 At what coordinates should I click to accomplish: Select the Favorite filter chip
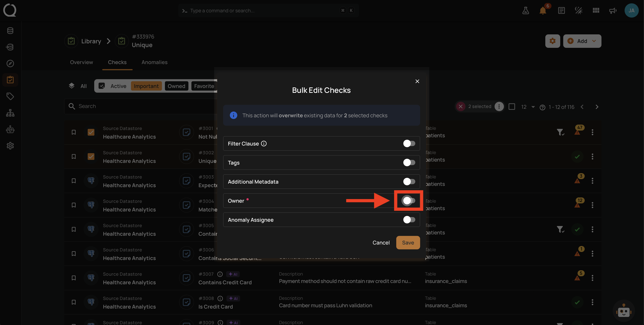[x=204, y=86]
